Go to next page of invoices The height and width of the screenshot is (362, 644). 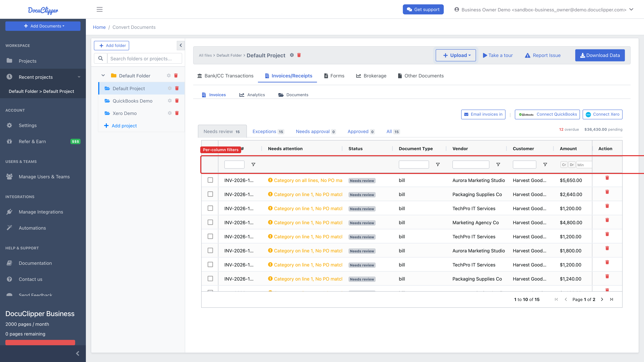click(x=602, y=299)
